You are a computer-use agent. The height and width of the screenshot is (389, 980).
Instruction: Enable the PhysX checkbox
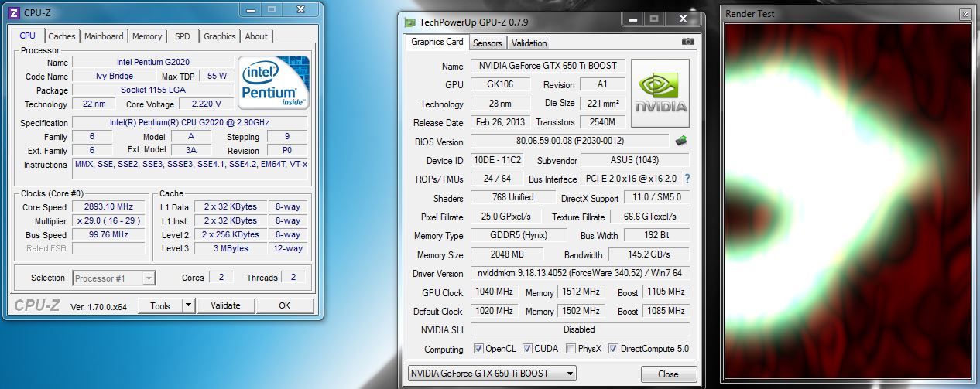tap(571, 349)
